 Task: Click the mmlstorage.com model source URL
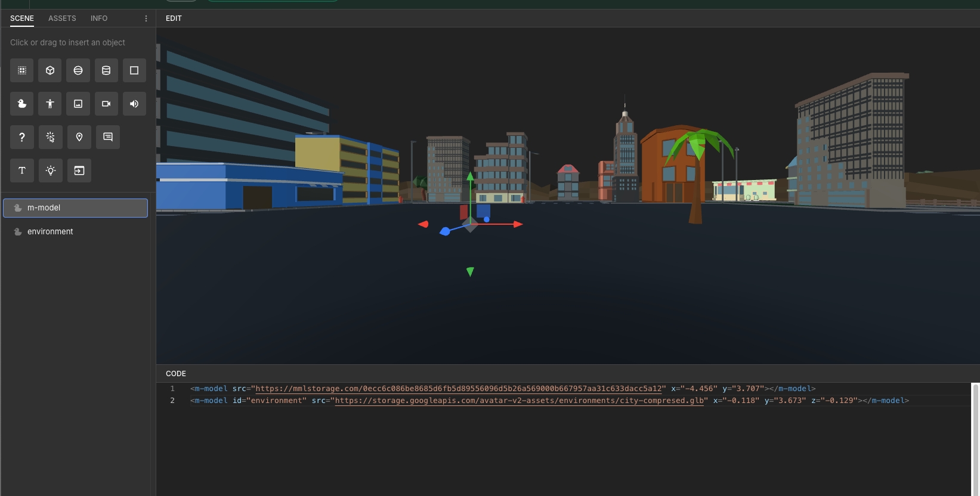pos(459,389)
